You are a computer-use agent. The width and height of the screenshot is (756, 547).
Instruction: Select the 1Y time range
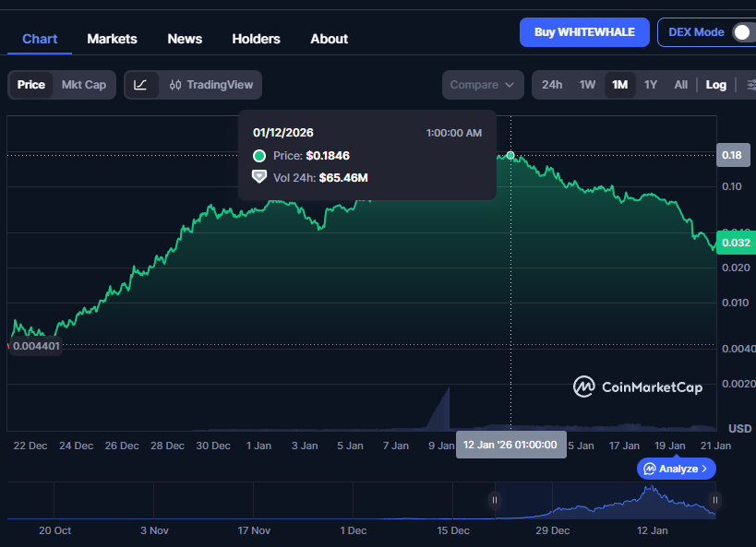(x=651, y=85)
